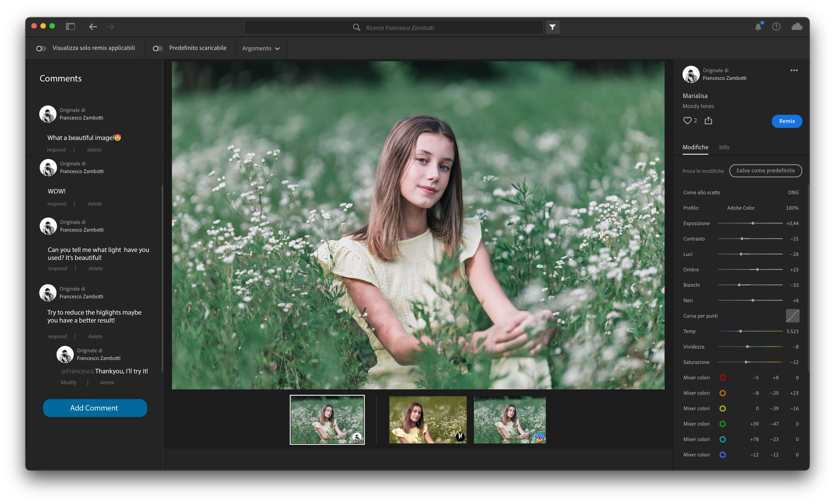Select the Modifiche tab
This screenshot has height=504, width=835.
click(x=695, y=147)
